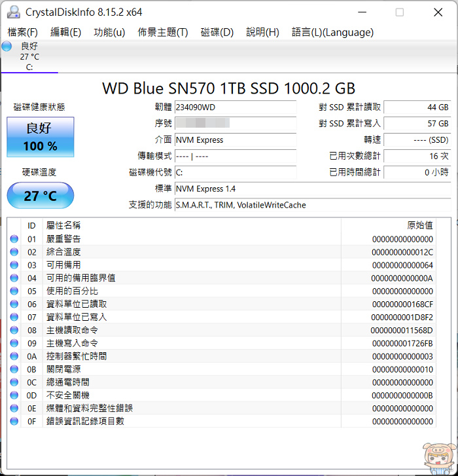Click the status orb for row 04 可用的備用臨界值
Screen dimensions: 458x476
[14, 278]
